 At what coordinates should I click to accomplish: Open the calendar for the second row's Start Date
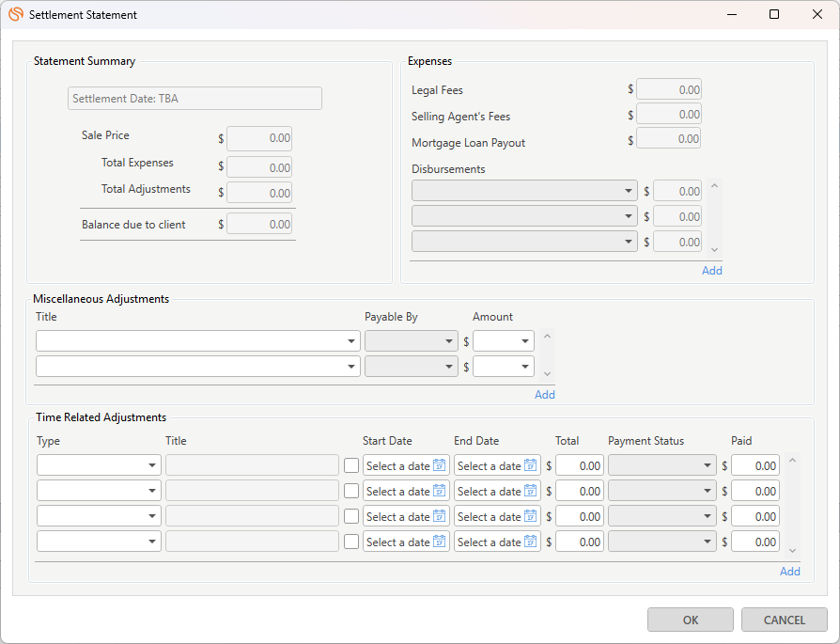pos(440,491)
